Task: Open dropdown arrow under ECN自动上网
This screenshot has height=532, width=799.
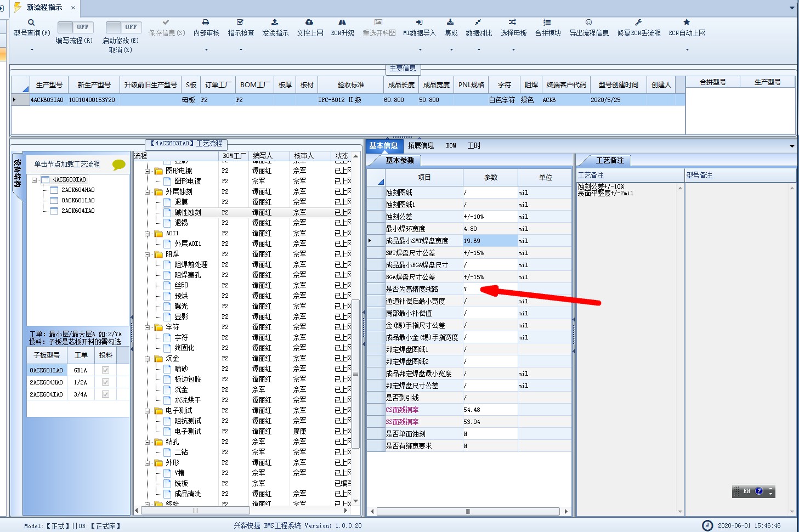Action: (x=687, y=50)
